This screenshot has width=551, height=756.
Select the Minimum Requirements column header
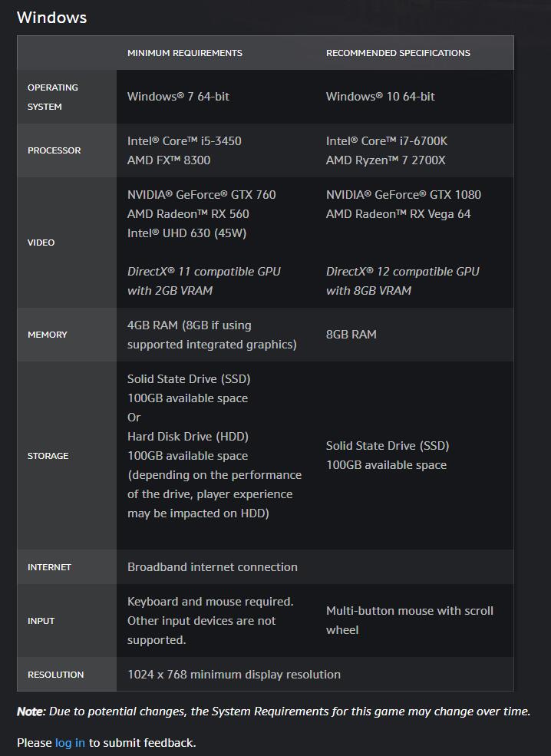pyautogui.click(x=185, y=53)
